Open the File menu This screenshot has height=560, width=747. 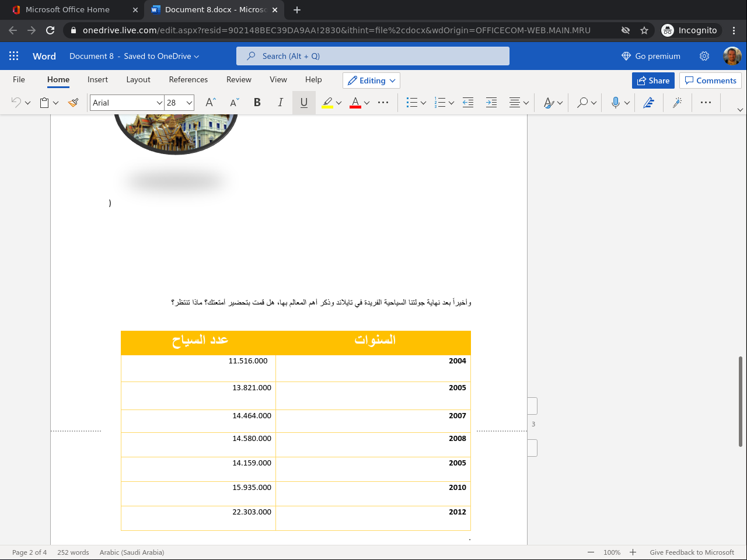point(19,79)
